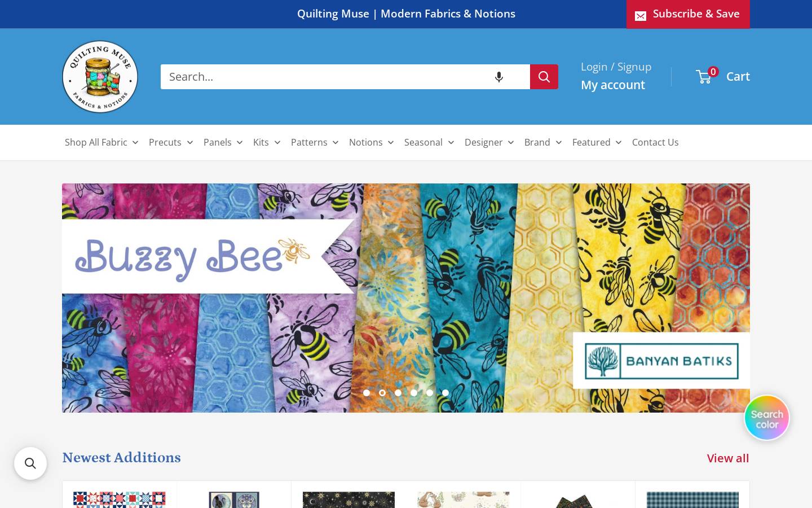Select the sixth slideshow dot
The width and height of the screenshot is (812, 508).
(445, 393)
